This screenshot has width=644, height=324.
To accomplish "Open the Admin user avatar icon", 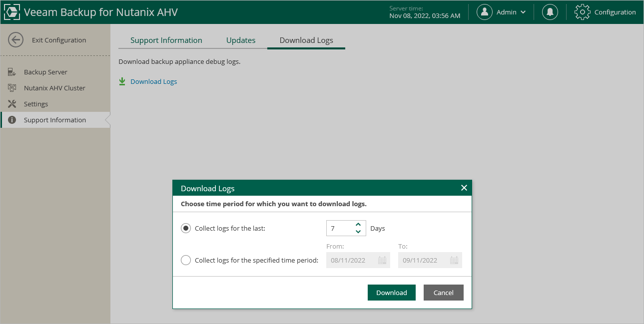I will click(x=485, y=12).
